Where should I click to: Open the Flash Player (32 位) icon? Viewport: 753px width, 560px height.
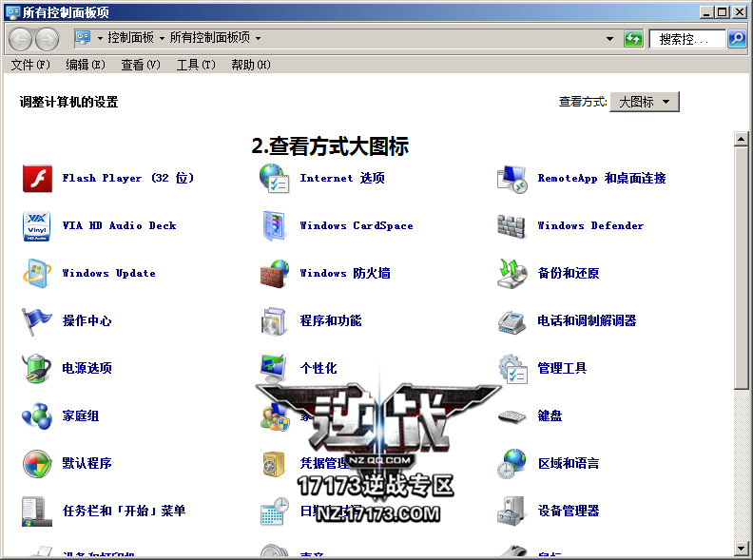click(37, 178)
